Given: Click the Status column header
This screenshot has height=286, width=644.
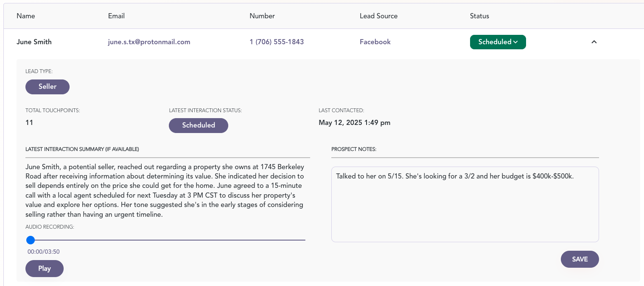Looking at the screenshot, I should (x=479, y=16).
